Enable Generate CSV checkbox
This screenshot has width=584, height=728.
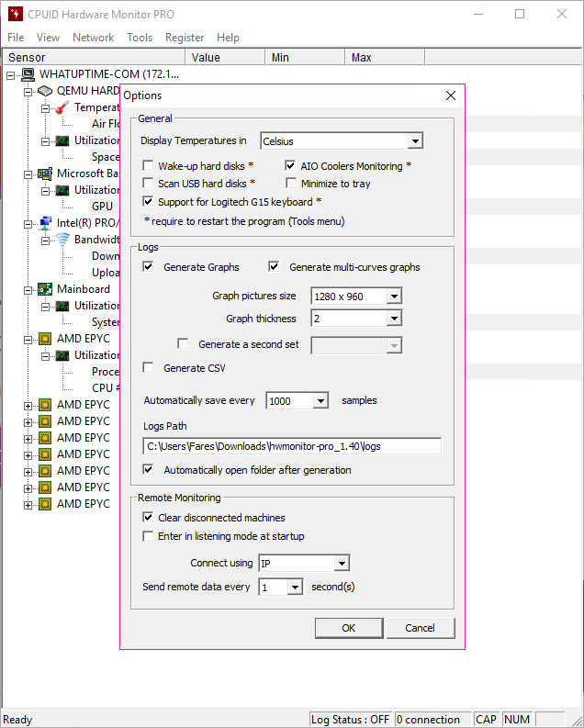[148, 368]
